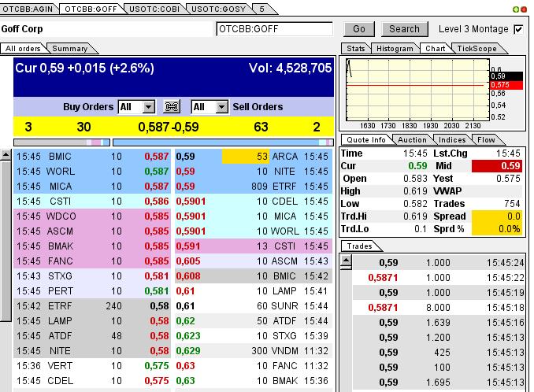Switch to the OTCBB:AGIN tab

tap(28, 9)
